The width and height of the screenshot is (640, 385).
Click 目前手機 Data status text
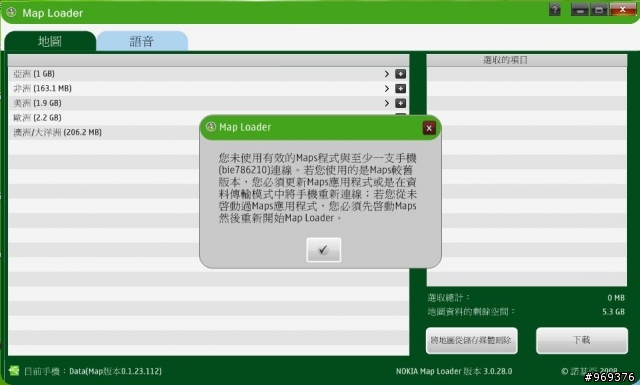point(93,371)
